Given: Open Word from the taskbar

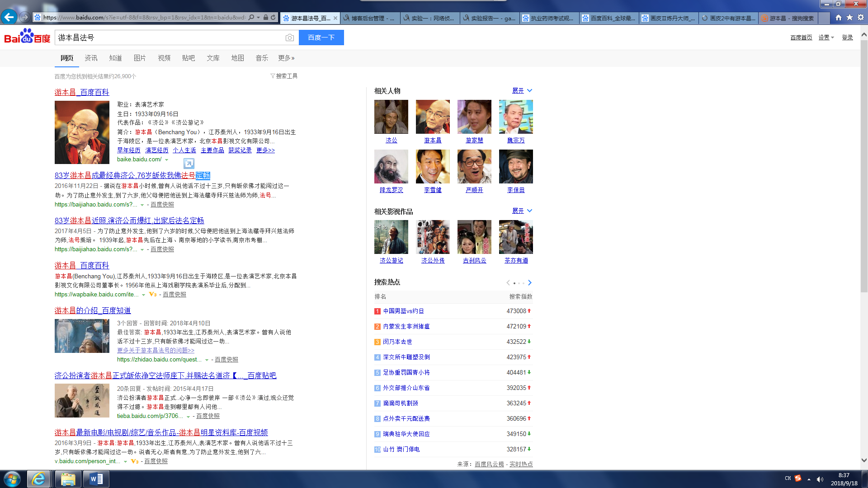Looking at the screenshot, I should (x=96, y=479).
